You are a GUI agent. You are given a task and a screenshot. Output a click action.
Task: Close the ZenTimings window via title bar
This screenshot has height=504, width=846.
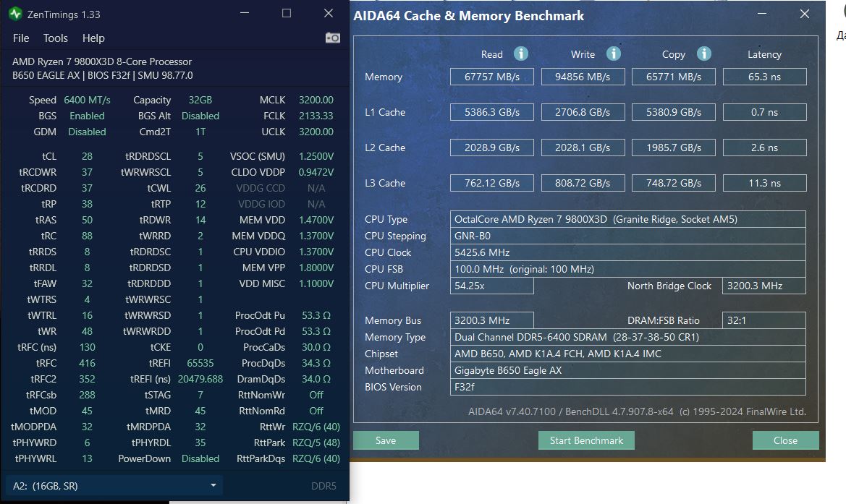pyautogui.click(x=329, y=14)
